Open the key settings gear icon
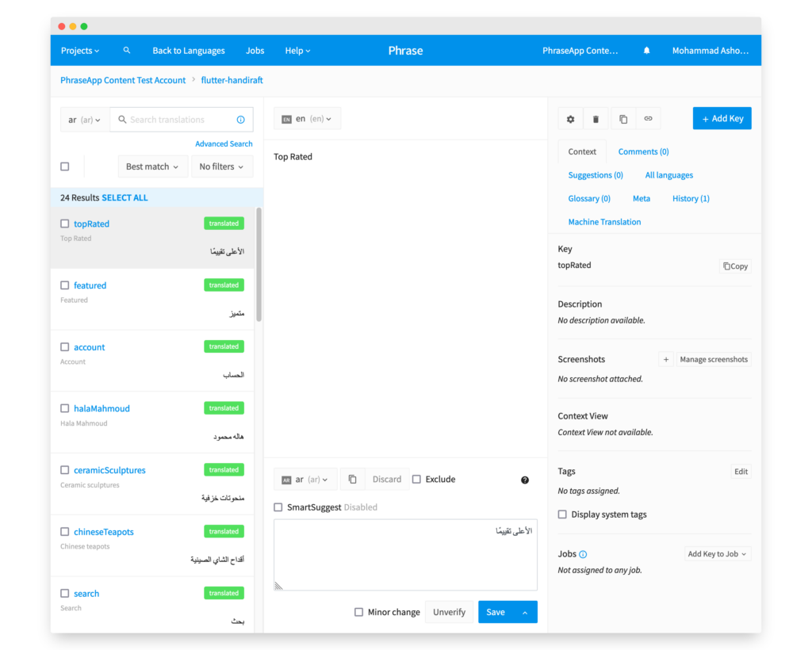Screen dimensions: 812x650 pos(570,118)
